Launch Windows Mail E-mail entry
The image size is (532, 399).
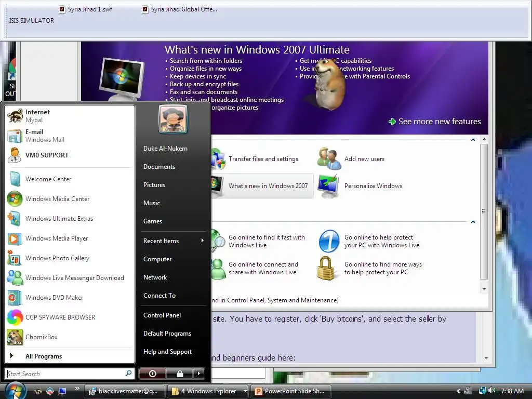(x=70, y=136)
